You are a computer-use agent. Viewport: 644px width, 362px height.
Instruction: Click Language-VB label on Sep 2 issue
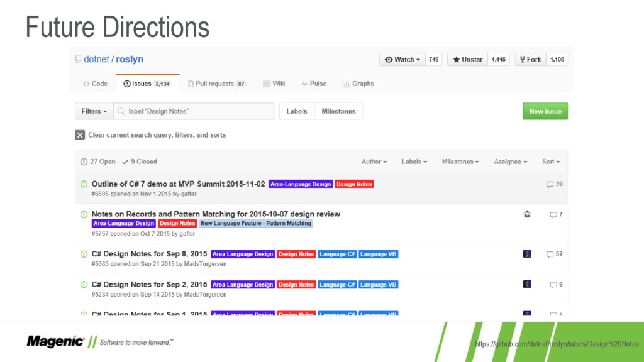click(378, 285)
